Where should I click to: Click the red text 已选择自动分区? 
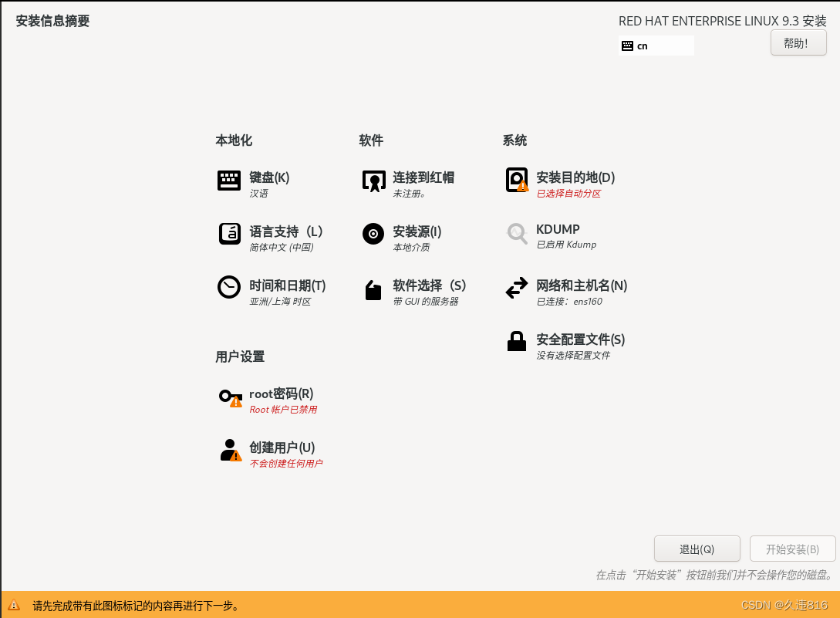pyautogui.click(x=569, y=194)
